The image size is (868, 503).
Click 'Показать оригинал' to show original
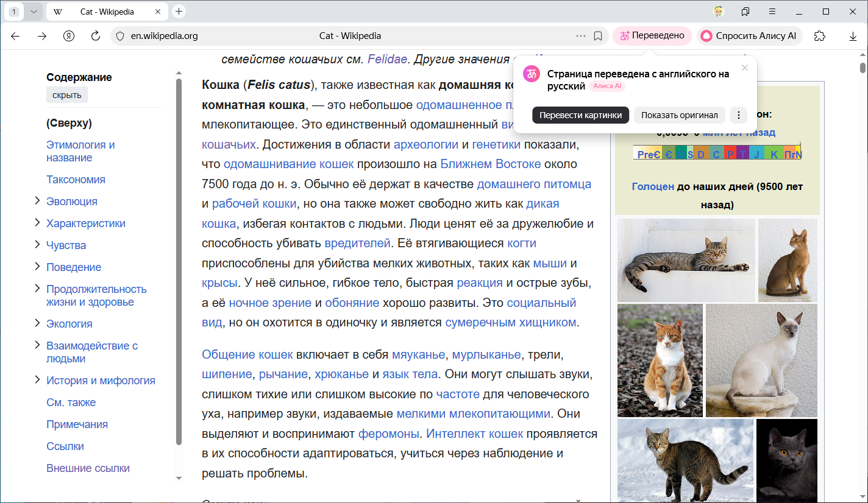tap(679, 115)
